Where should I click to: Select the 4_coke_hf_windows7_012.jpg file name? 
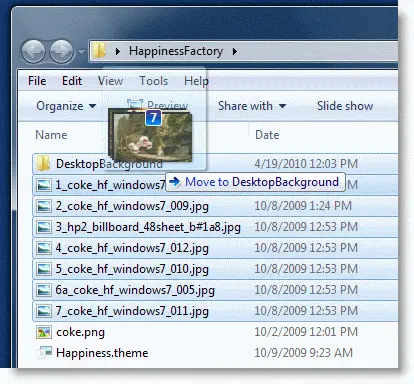click(132, 248)
